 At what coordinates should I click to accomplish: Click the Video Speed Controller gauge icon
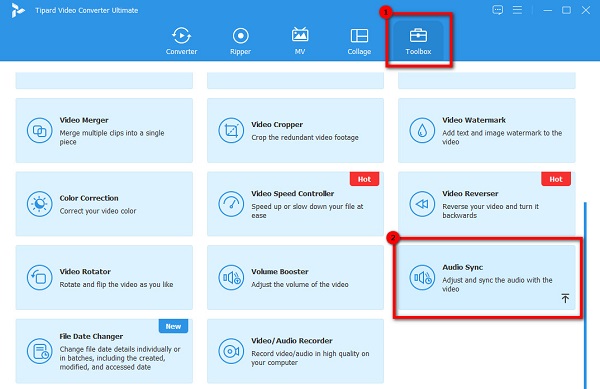point(231,204)
